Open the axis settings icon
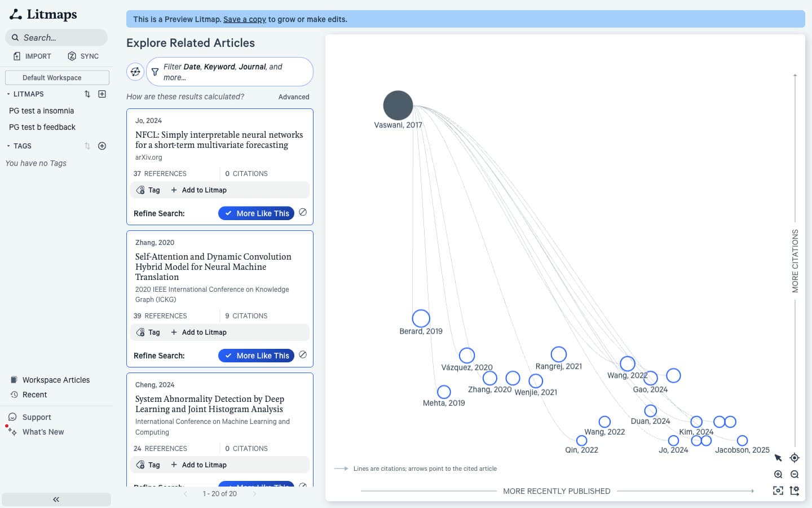This screenshot has width=812, height=508. [795, 491]
